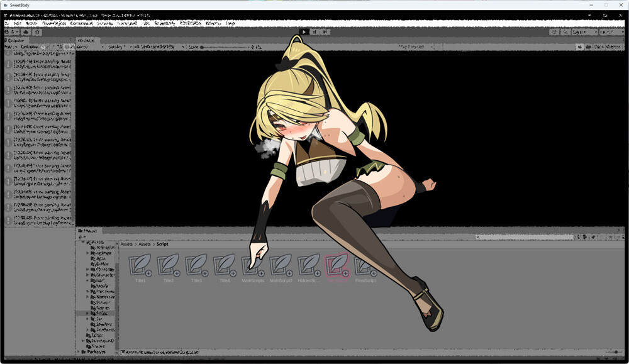
Task: Select the pink highlighted script asset
Action: click(337, 267)
